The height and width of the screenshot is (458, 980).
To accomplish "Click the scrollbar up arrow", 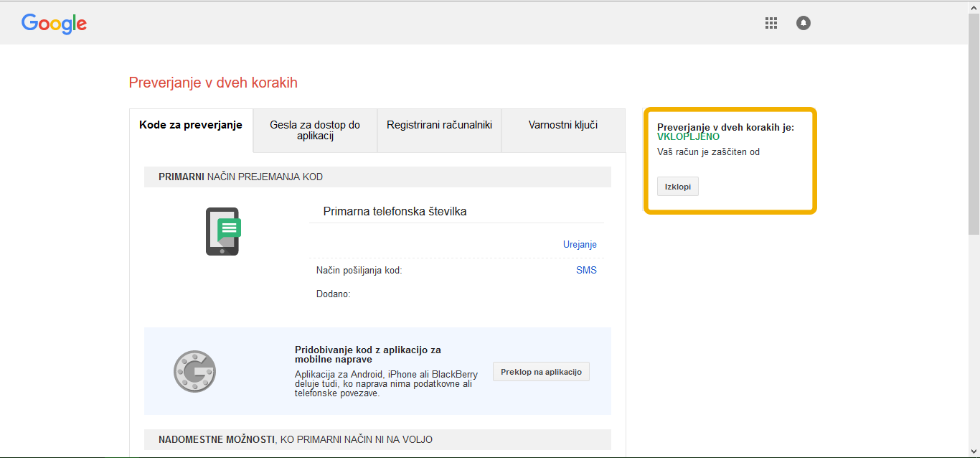I will [974, 6].
